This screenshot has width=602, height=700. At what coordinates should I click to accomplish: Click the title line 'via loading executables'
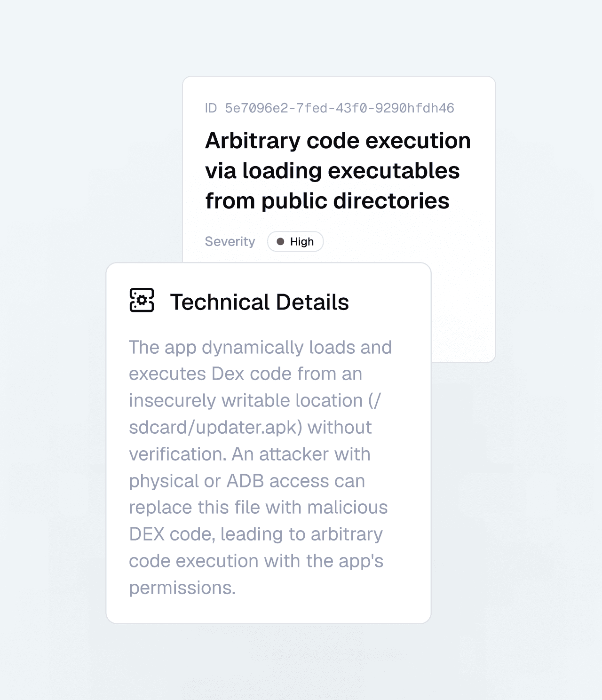tap(333, 171)
